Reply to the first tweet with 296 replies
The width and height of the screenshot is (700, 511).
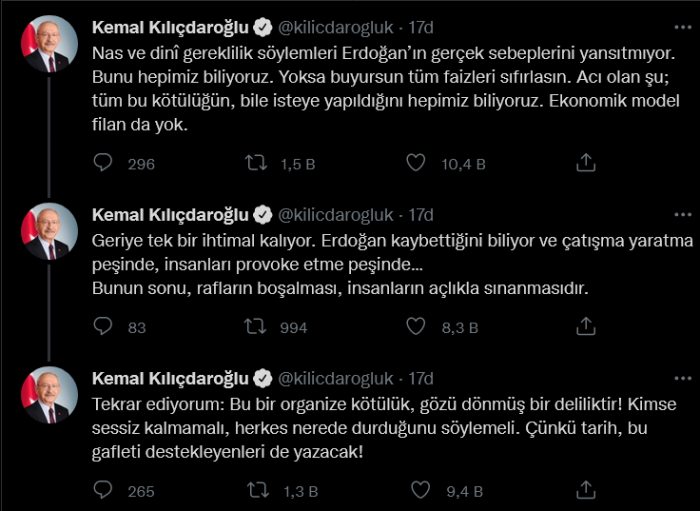103,163
